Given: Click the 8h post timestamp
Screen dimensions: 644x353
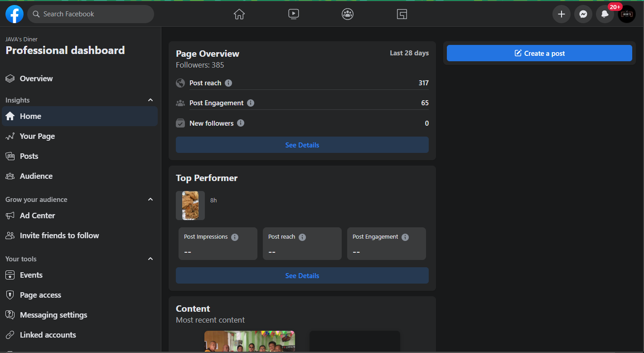Looking at the screenshot, I should point(213,200).
